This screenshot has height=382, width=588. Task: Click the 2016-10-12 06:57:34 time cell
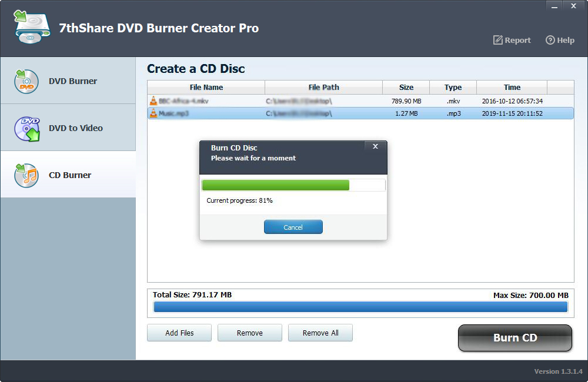click(x=512, y=101)
